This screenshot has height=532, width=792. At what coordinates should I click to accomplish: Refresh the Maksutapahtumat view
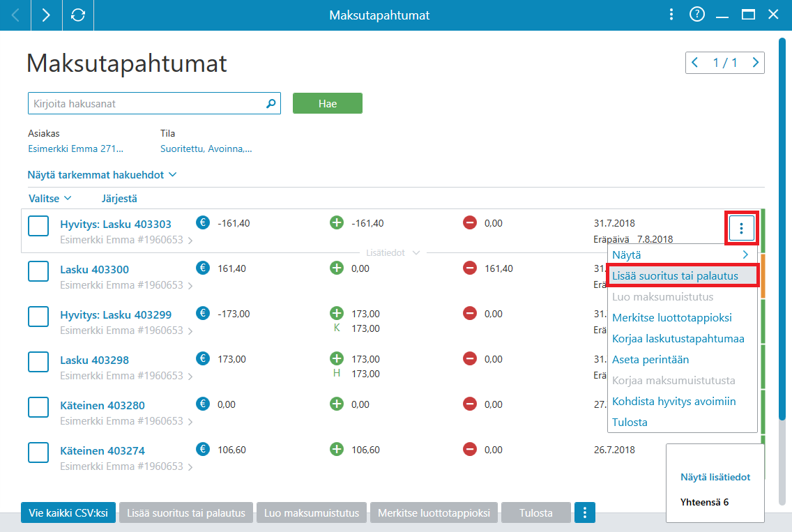click(x=78, y=15)
